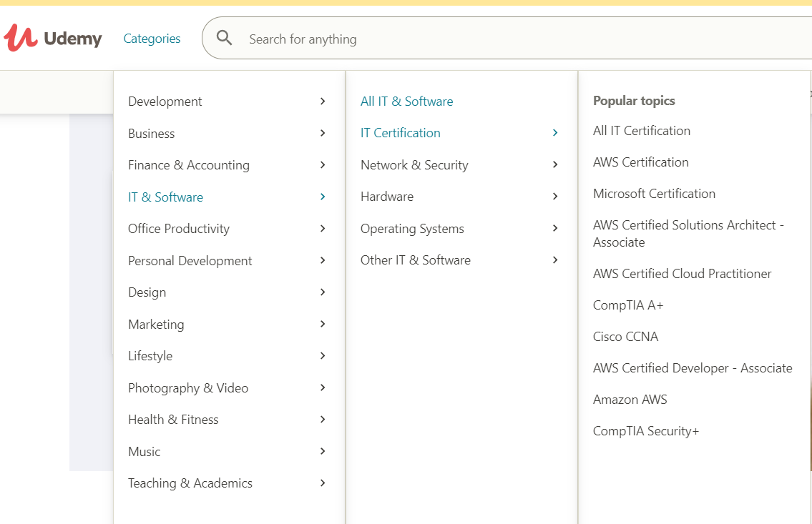Expand the Teaching & Academics chevron

pyautogui.click(x=323, y=483)
